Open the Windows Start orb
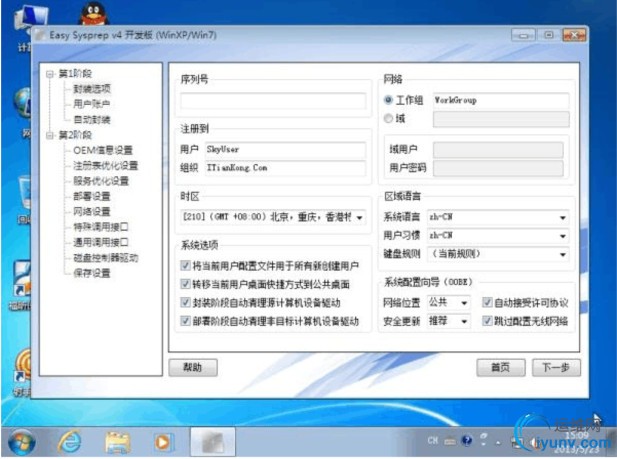This screenshot has height=459, width=617. click(x=22, y=442)
